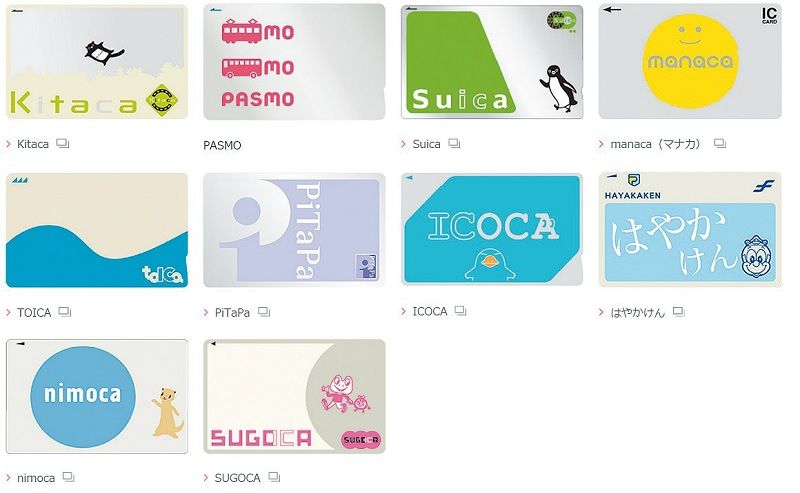Screen dimensions: 800x493
Task: Click the external-link icon after はやかけん
Action: click(679, 312)
